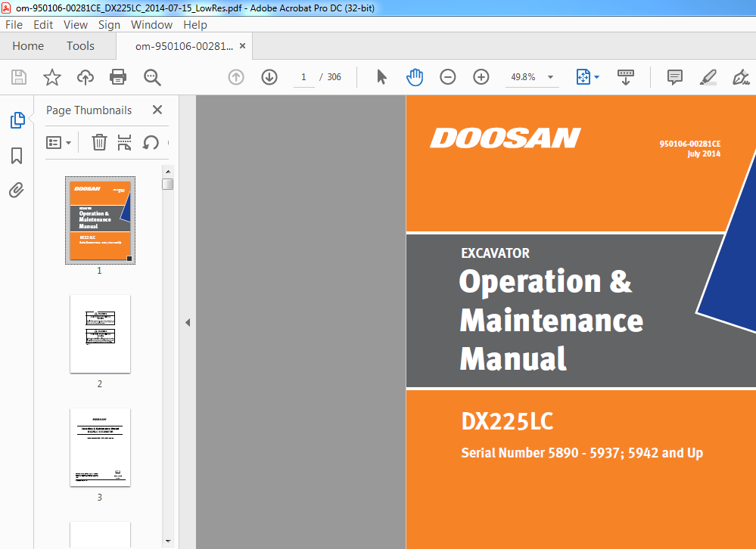The width and height of the screenshot is (756, 549).
Task: Open the Attachments paperclip panel
Action: click(x=17, y=191)
